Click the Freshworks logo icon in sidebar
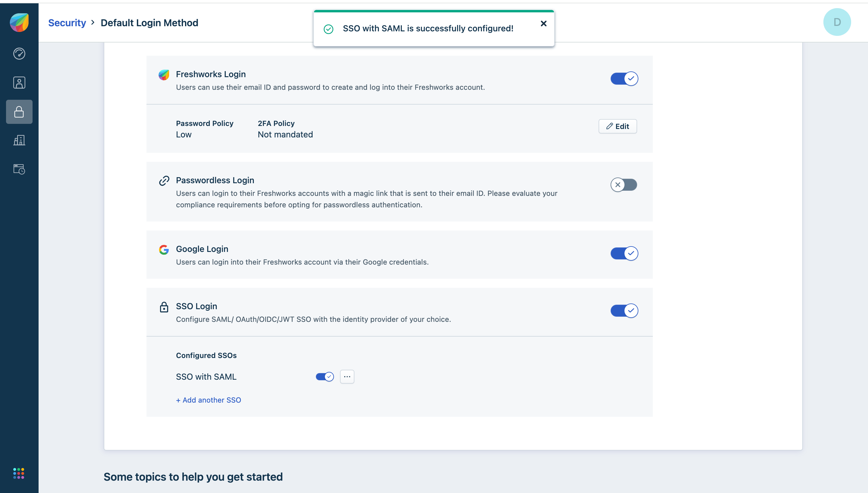Viewport: 868px width, 493px height. 19,21
